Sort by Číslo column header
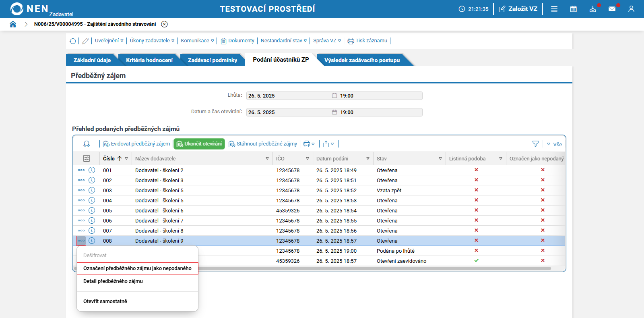The width and height of the screenshot is (644, 318). (x=109, y=158)
